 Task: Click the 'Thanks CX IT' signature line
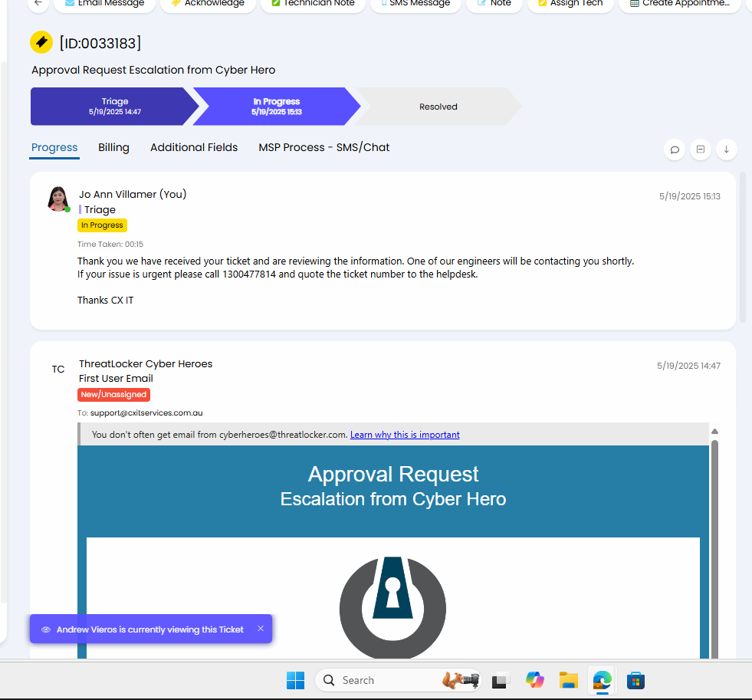[x=106, y=301]
